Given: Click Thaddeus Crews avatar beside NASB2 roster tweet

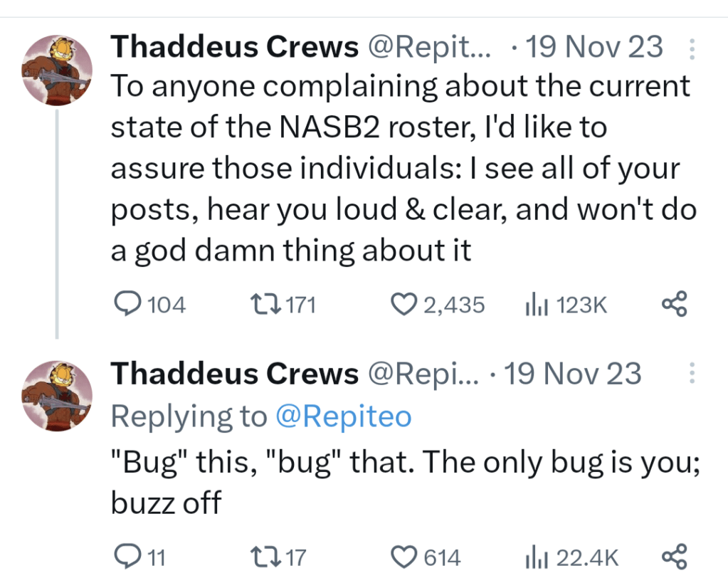Looking at the screenshot, I should [57, 71].
